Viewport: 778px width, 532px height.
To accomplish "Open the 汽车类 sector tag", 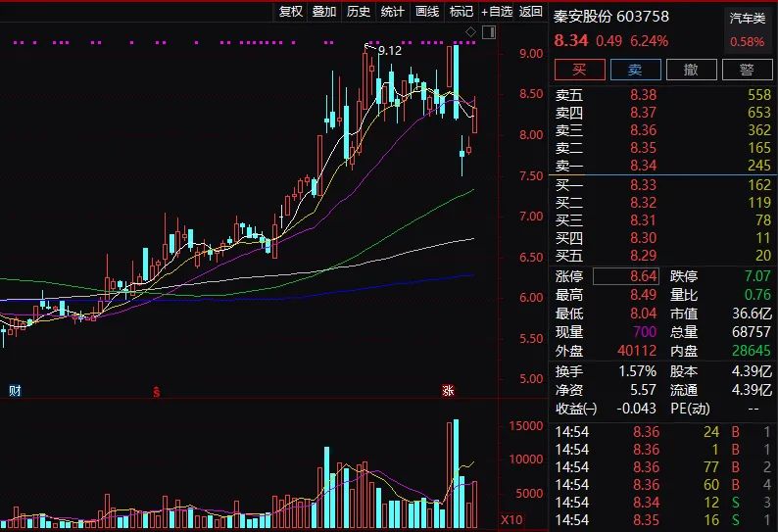I will (x=748, y=19).
